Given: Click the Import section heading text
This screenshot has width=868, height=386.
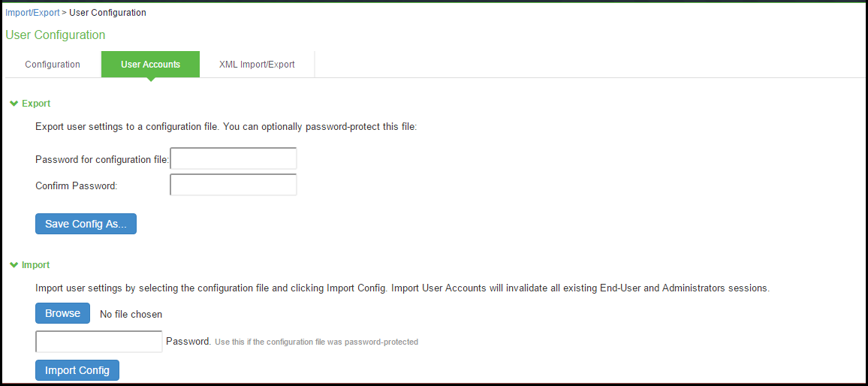Looking at the screenshot, I should (36, 265).
